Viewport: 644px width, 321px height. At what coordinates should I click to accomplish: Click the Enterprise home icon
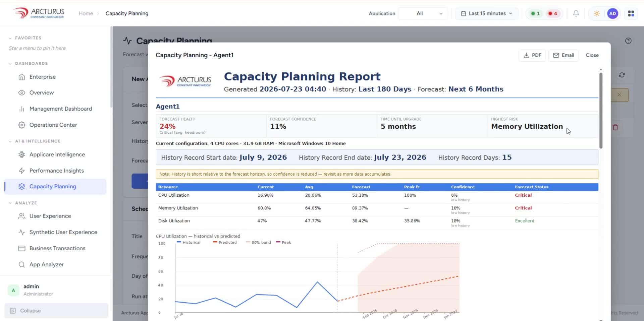pyautogui.click(x=22, y=77)
